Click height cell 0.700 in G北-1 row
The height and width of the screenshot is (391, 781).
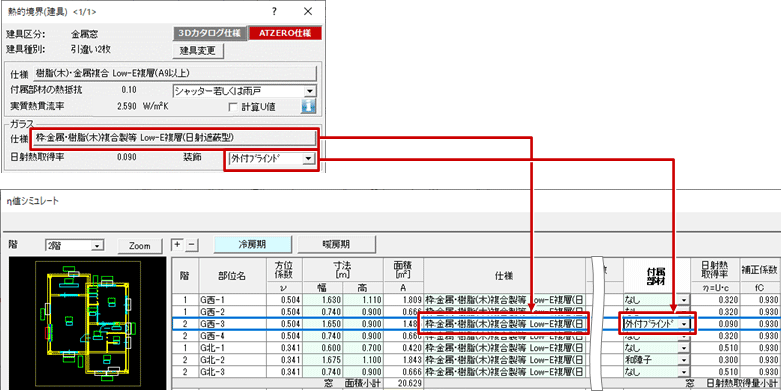[363, 348]
